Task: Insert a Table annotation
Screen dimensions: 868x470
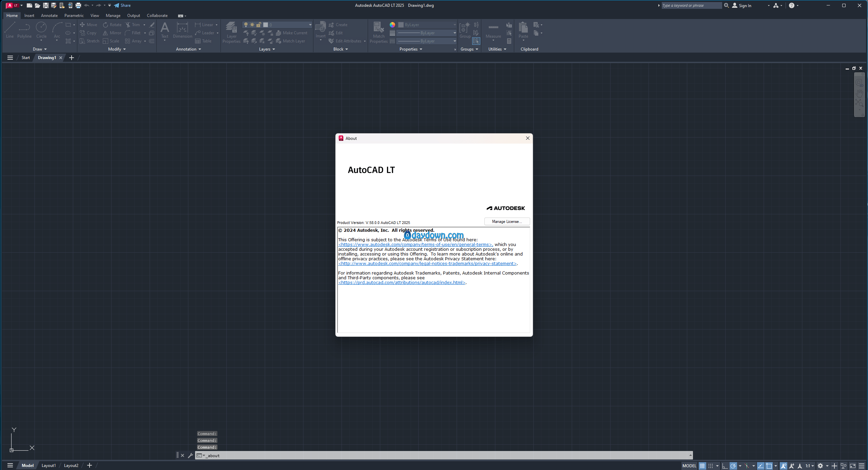Action: (x=203, y=41)
